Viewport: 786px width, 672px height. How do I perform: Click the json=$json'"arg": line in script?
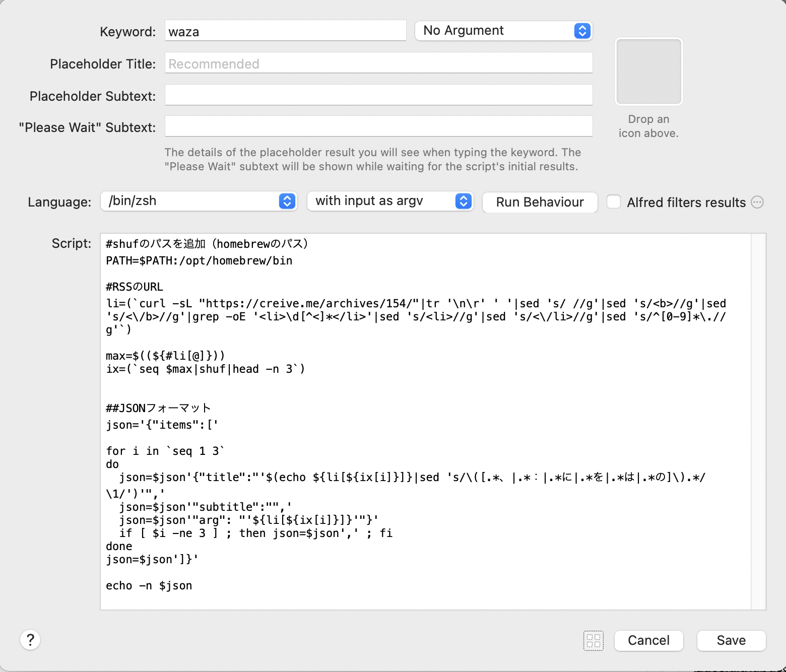click(x=249, y=520)
